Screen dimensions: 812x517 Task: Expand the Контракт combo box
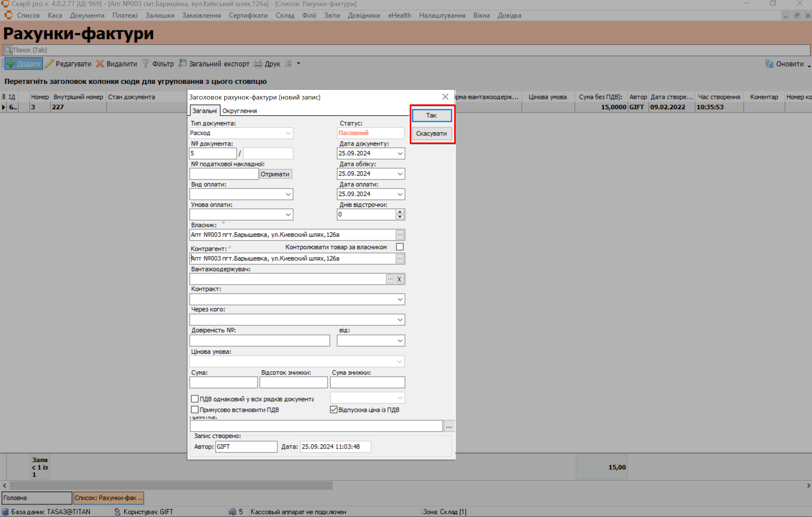click(400, 300)
